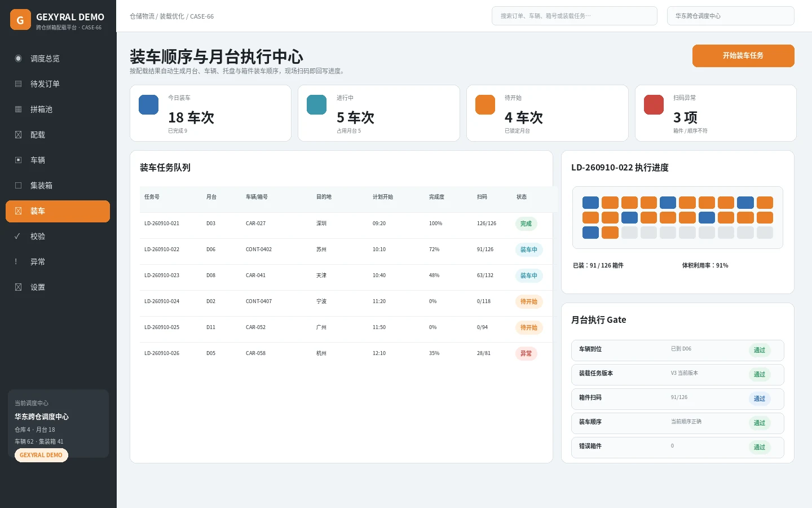Click task number LD-260910-024
The height and width of the screenshot is (508, 812).
(162, 301)
